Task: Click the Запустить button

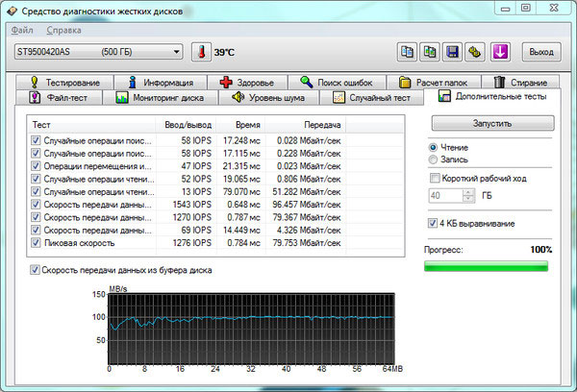Action: [492, 123]
